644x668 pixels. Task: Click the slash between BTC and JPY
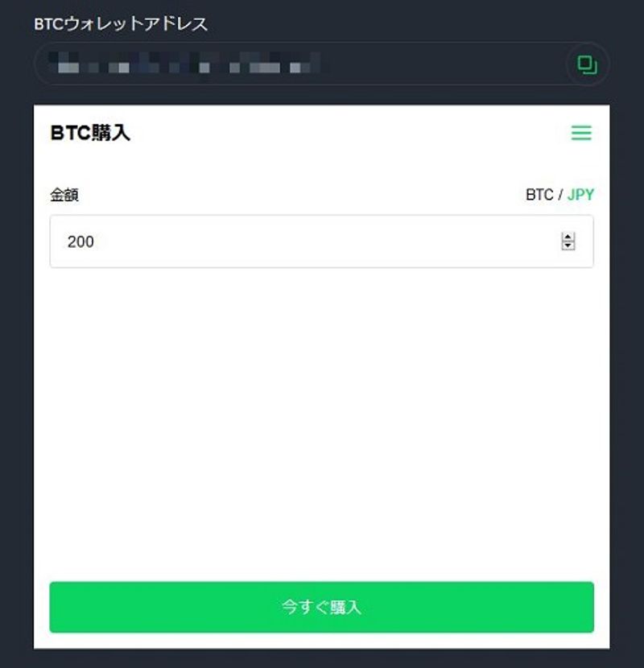pos(560,195)
